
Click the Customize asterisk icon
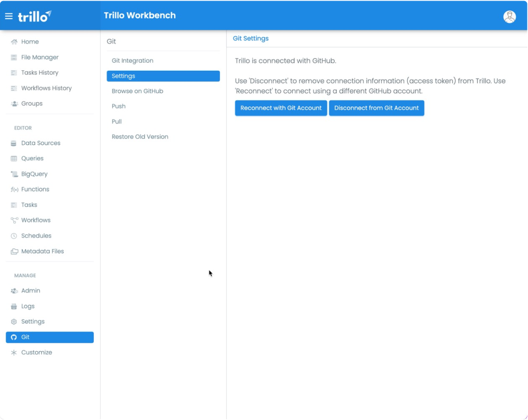14,352
